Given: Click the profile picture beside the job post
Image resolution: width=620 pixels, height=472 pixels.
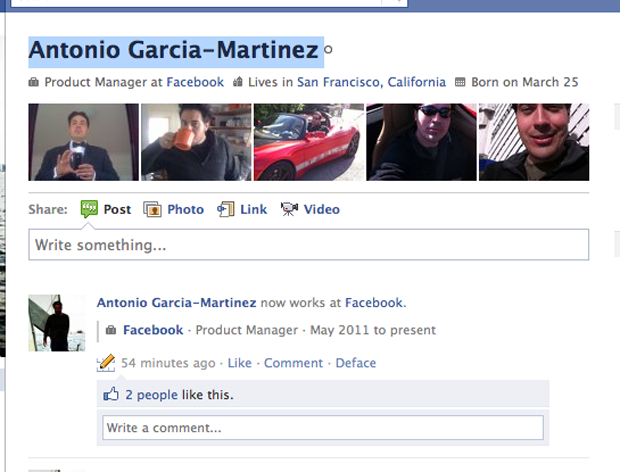Looking at the screenshot, I should pyautogui.click(x=57, y=323).
